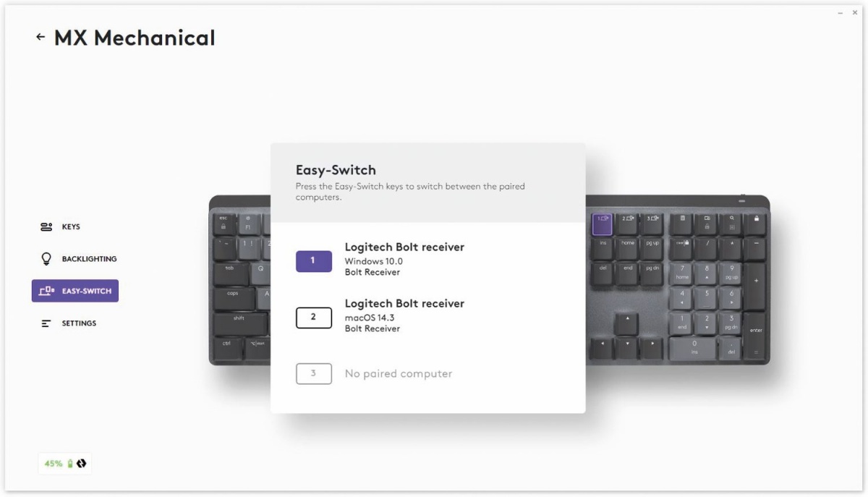Select the Easy-Switch sidebar item
Viewport: 868px width, 497px height.
pos(75,291)
